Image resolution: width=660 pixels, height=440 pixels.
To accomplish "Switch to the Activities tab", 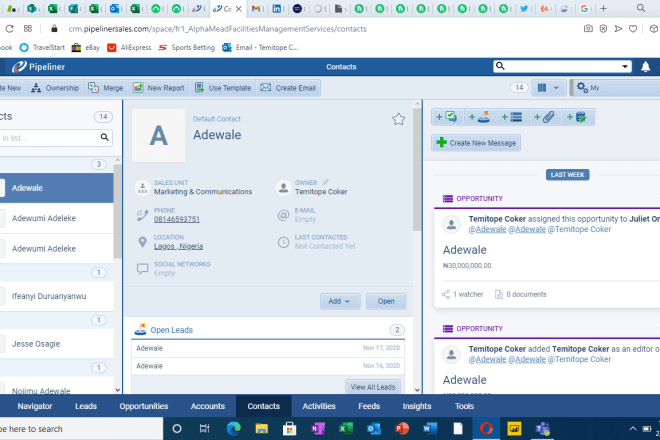I will pos(319,406).
